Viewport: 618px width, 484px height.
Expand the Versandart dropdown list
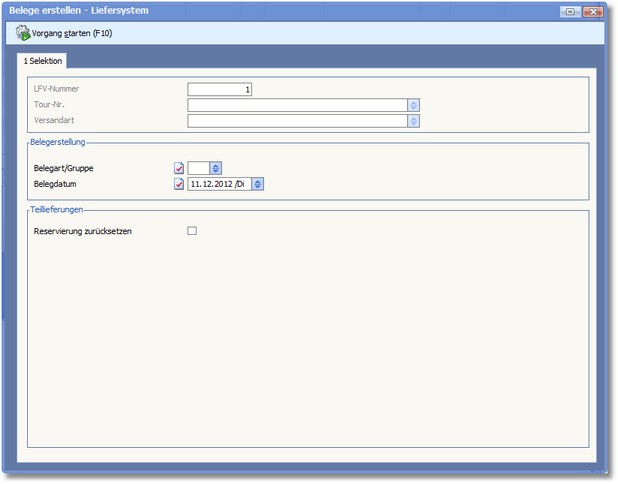(413, 121)
